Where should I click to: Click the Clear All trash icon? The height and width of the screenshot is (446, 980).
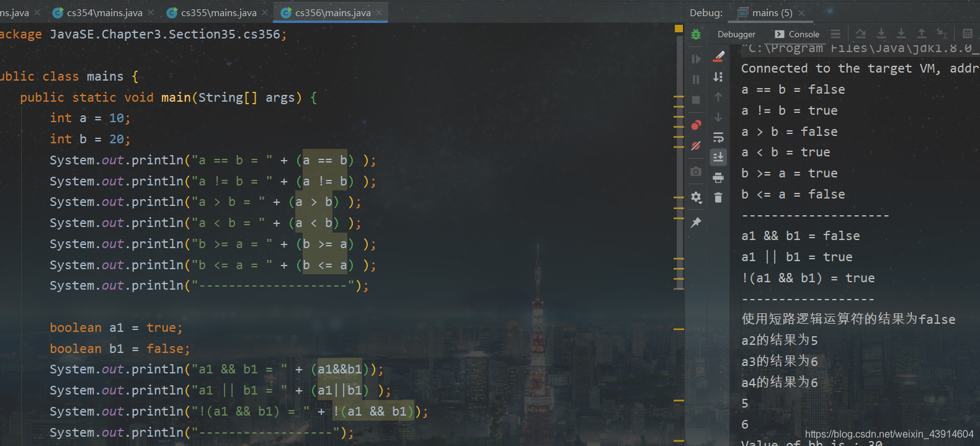pyautogui.click(x=718, y=198)
